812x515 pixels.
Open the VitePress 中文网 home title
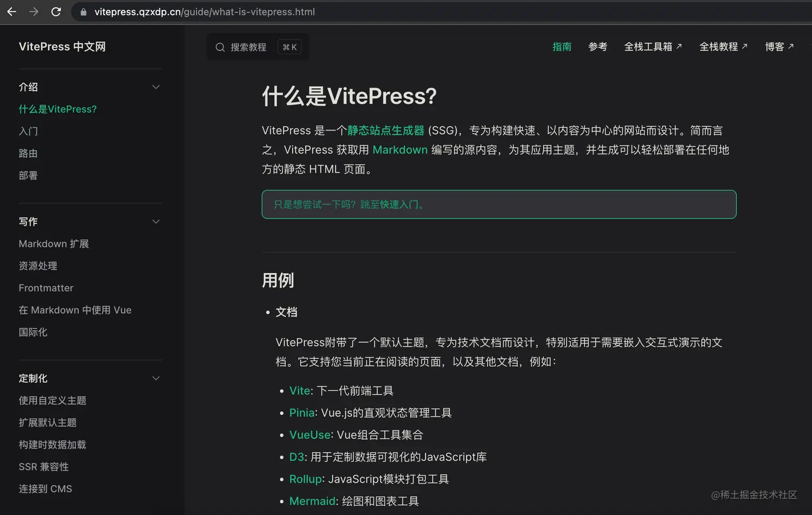tap(62, 47)
